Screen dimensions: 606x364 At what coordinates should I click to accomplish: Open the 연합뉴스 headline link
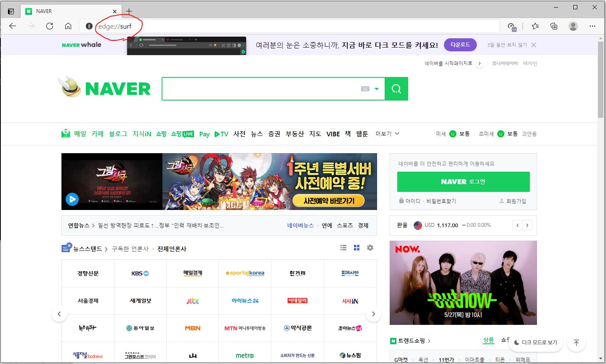coord(161,226)
